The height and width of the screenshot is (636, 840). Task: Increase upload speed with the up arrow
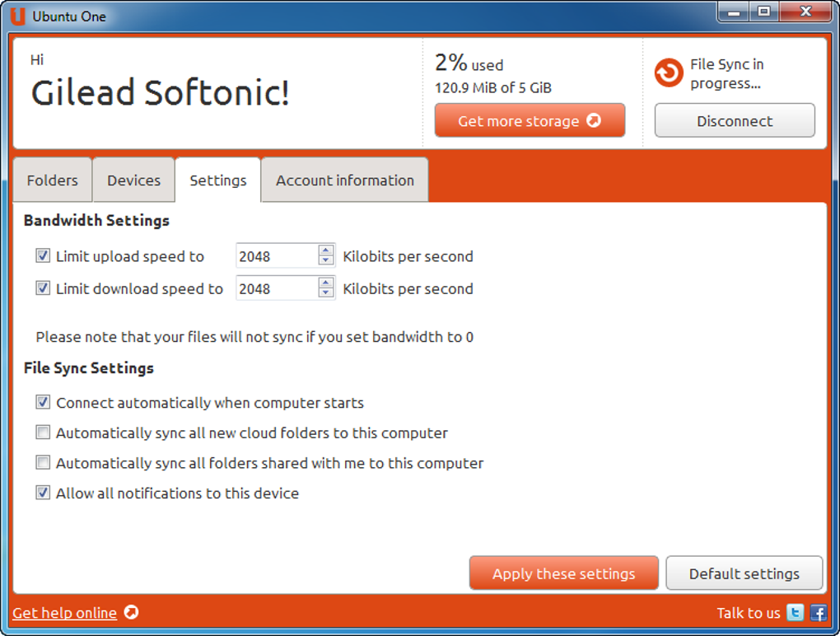(326, 250)
